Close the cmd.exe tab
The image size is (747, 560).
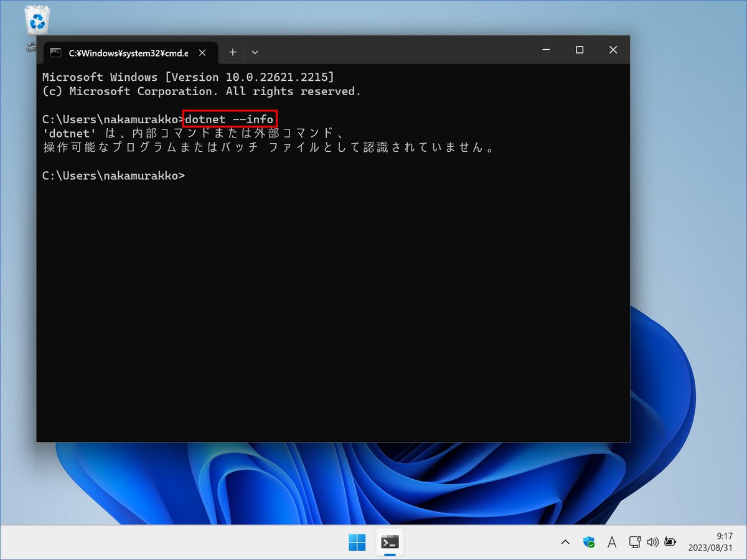(202, 52)
